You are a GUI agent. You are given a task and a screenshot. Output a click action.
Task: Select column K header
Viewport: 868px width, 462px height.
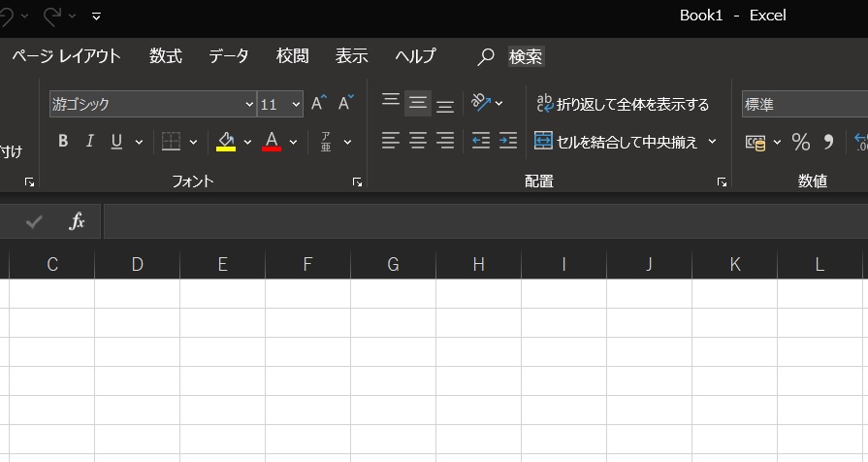click(x=734, y=264)
